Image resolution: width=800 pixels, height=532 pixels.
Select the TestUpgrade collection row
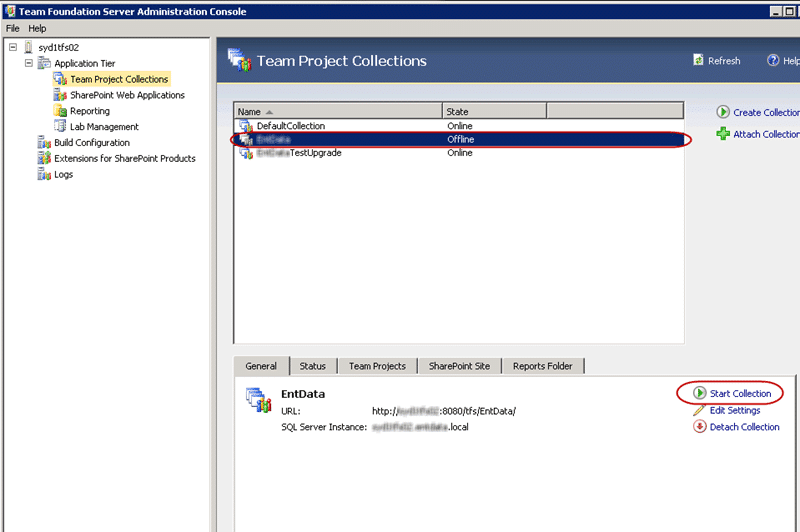[x=459, y=153]
